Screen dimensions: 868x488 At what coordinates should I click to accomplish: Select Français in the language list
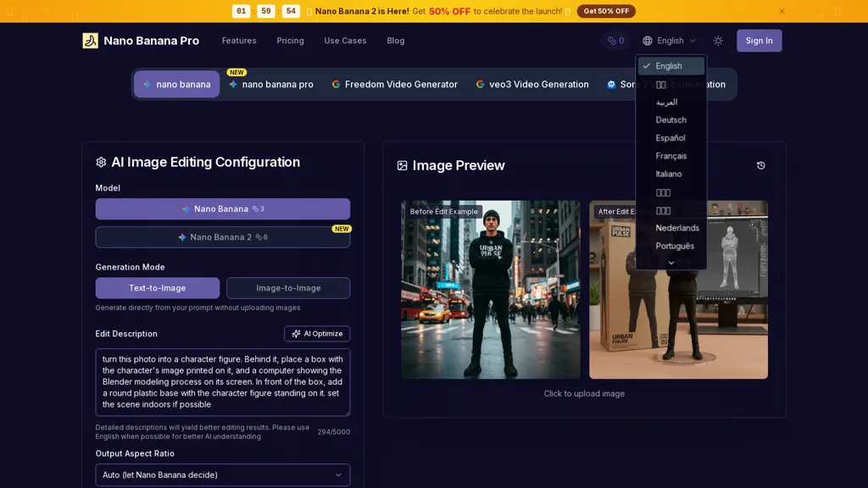click(671, 156)
